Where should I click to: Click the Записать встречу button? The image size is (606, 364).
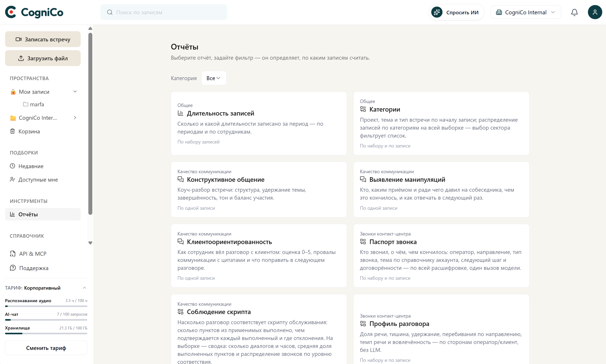coord(43,39)
